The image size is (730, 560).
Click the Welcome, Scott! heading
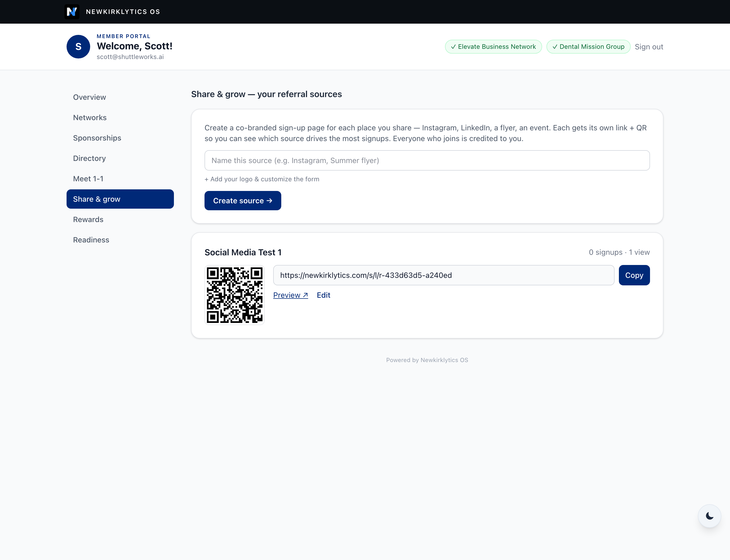(134, 46)
